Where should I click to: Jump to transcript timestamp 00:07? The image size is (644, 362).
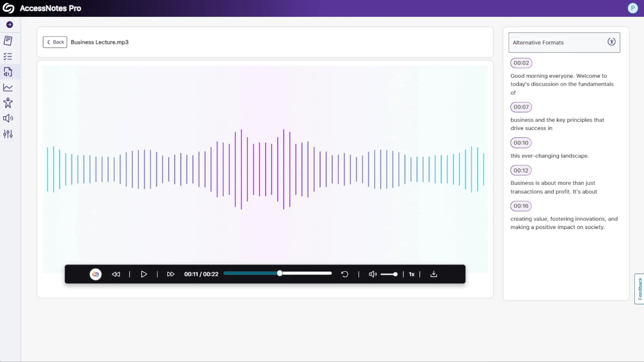[x=521, y=107]
